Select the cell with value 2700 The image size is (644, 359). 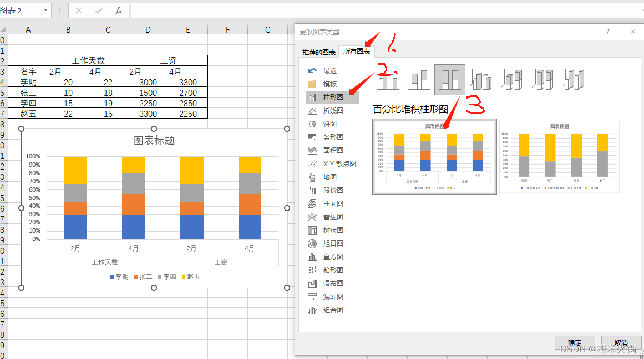click(x=187, y=93)
